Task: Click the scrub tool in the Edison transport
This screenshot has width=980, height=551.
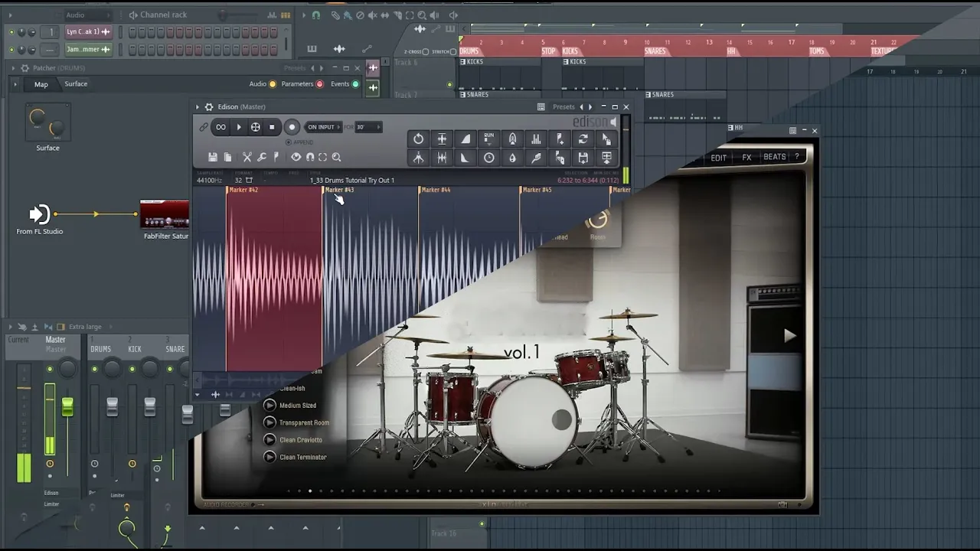Action: (x=255, y=127)
